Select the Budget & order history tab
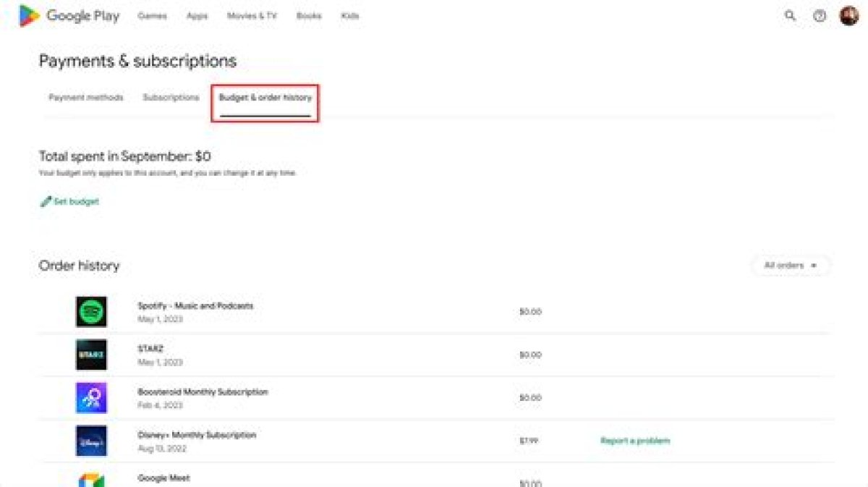The width and height of the screenshot is (868, 487). click(265, 97)
